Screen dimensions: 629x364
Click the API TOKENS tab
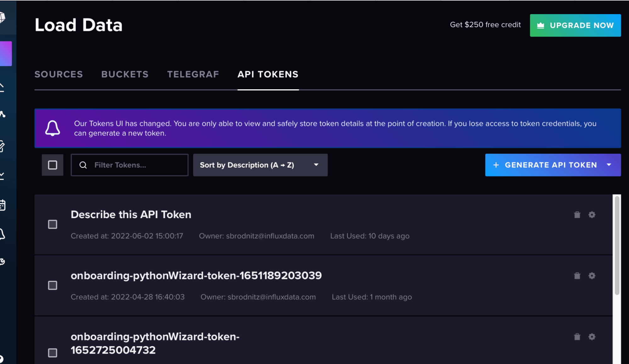click(268, 74)
